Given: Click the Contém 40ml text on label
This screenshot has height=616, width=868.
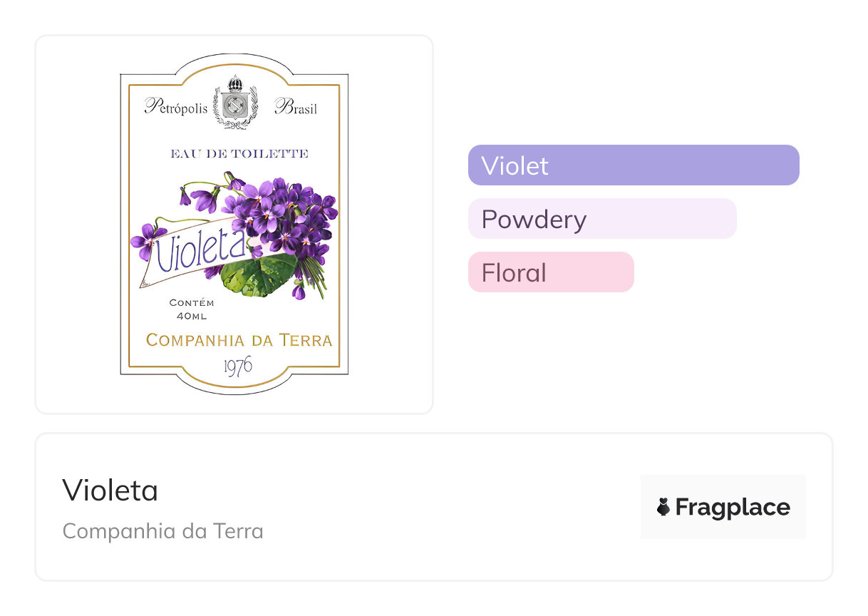Looking at the screenshot, I should tap(191, 309).
